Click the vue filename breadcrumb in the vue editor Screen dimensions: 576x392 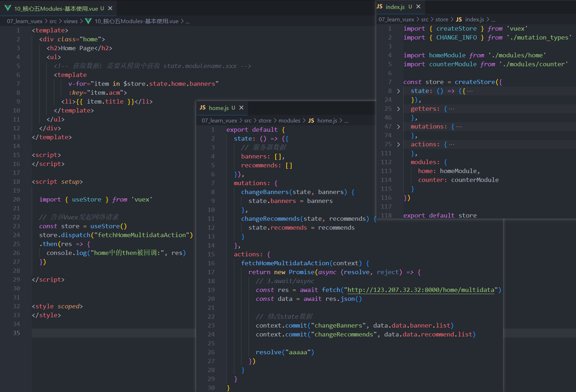[x=136, y=21]
